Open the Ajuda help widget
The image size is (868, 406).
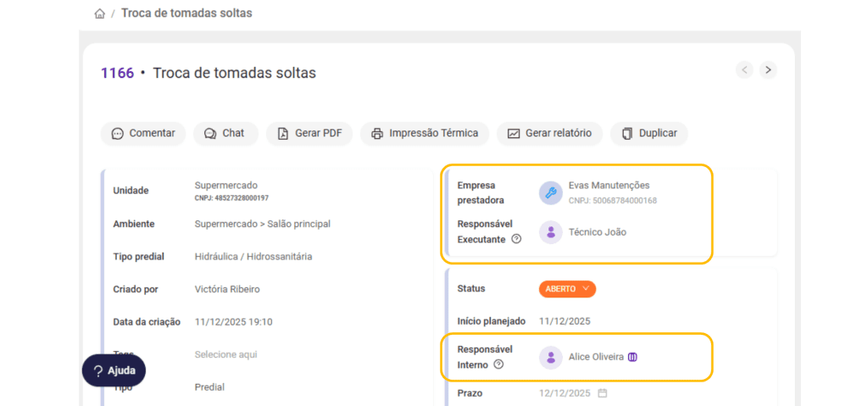pos(114,370)
